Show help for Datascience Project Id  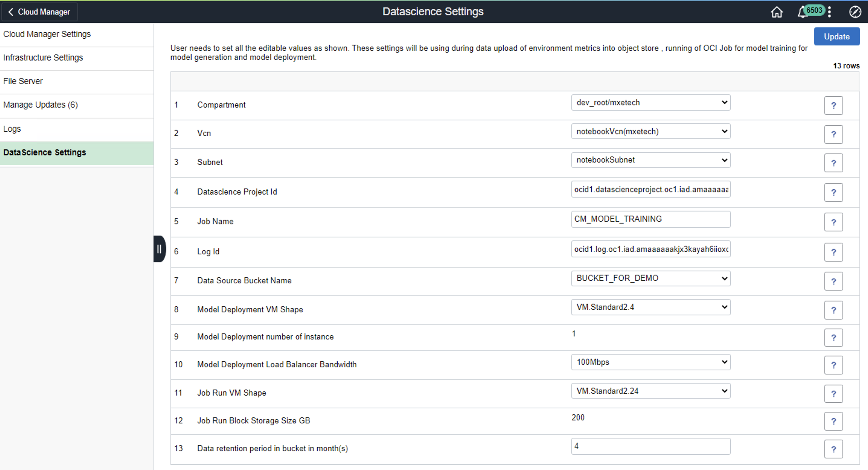(x=833, y=192)
